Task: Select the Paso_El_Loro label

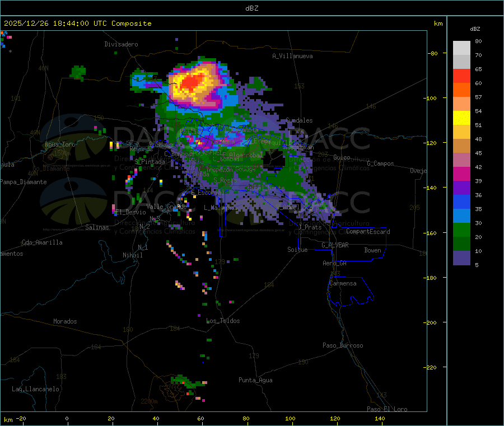Action: [x=388, y=409]
